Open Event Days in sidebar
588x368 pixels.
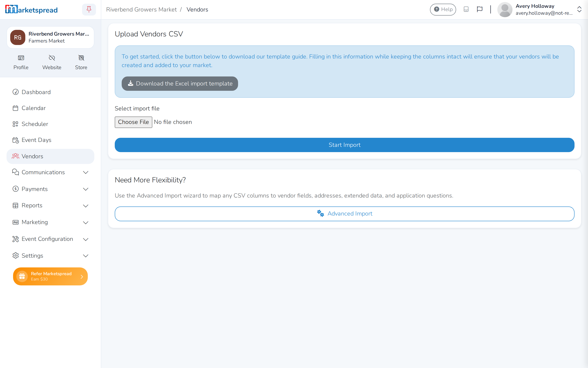click(50, 140)
